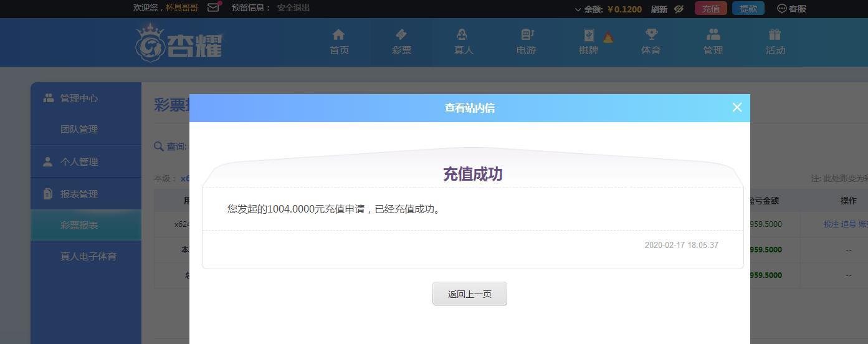The width and height of the screenshot is (868, 344).
Task: Expand 管理中心 in the sidebar
Action: click(86, 98)
